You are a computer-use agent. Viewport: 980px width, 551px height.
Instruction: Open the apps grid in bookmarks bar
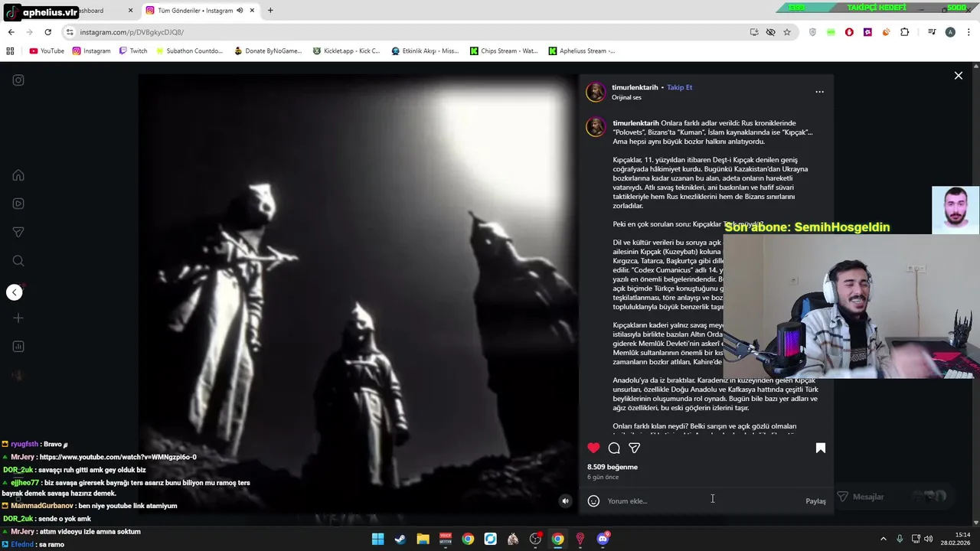click(10, 51)
